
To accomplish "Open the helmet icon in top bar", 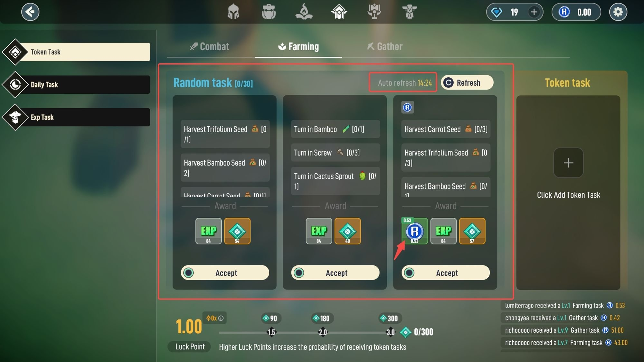I will [233, 12].
